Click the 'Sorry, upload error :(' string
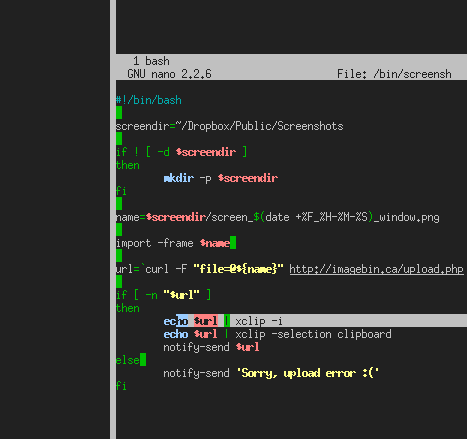Viewport: 467px width, 439px height. pos(308,373)
